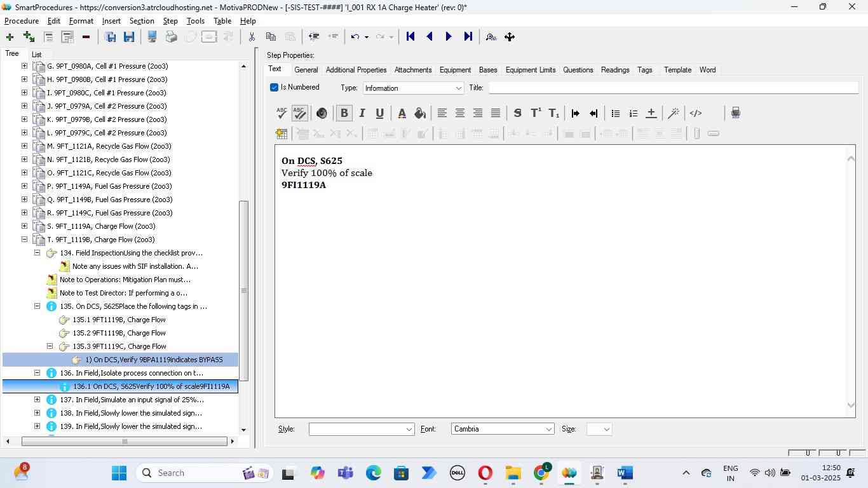Image resolution: width=868 pixels, height=488 pixels.
Task: Click the second floppy disk save icon
Action: pyautogui.click(x=129, y=37)
